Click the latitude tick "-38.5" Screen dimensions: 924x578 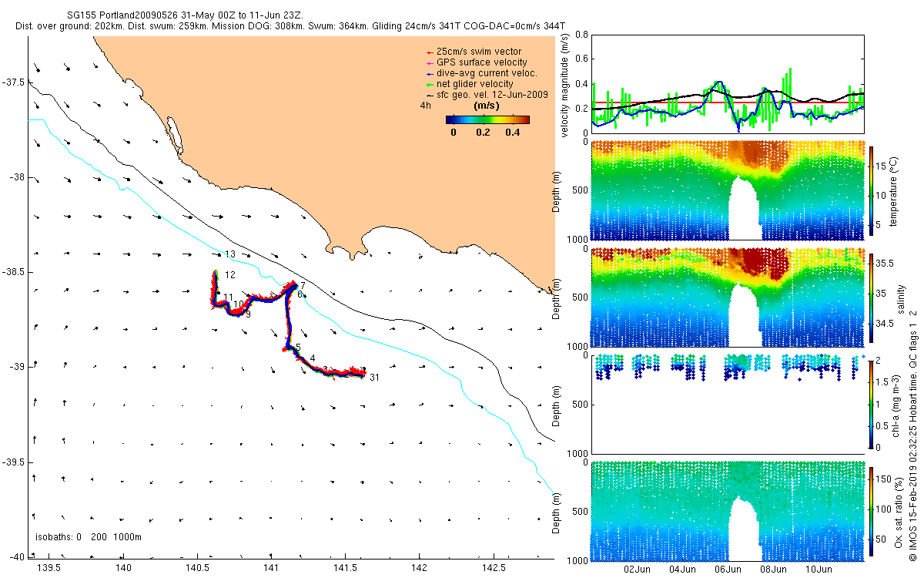click(13, 273)
